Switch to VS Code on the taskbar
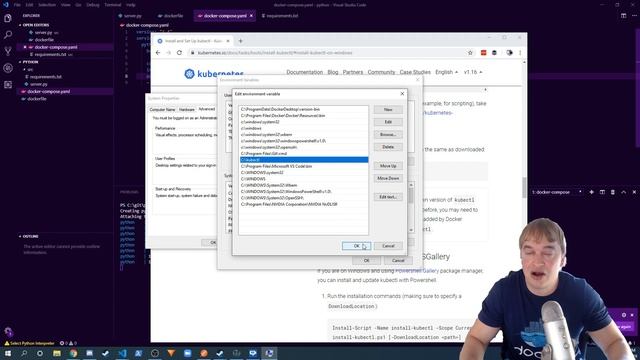The width and height of the screenshot is (640, 360). pos(122,353)
